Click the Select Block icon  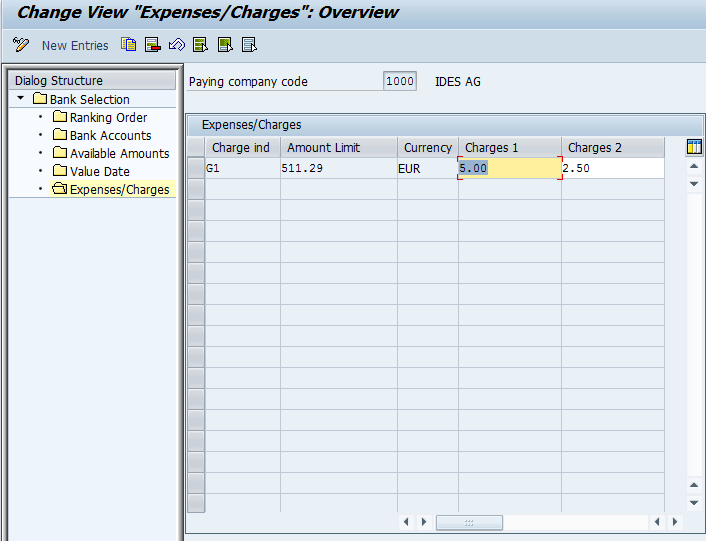pyautogui.click(x=225, y=45)
